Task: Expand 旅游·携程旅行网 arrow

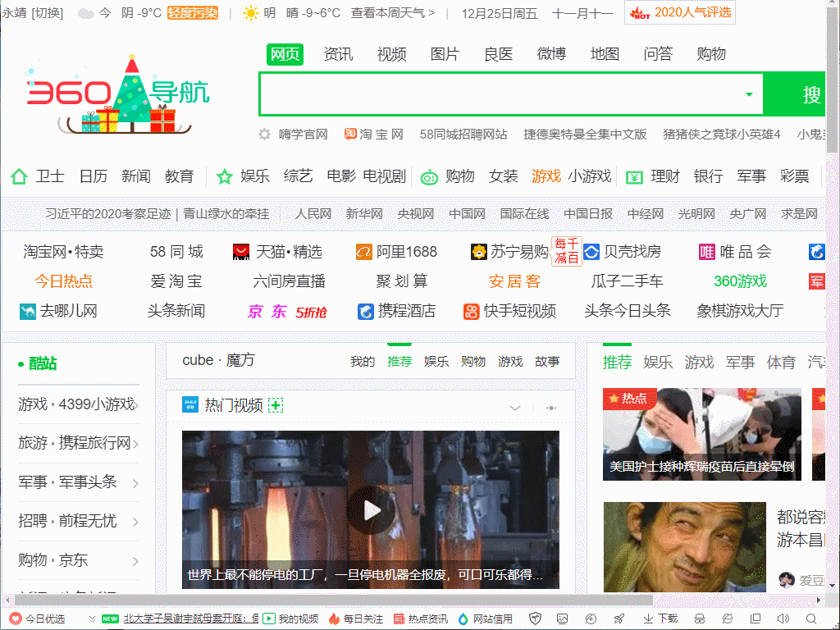Action: pyautogui.click(x=135, y=444)
